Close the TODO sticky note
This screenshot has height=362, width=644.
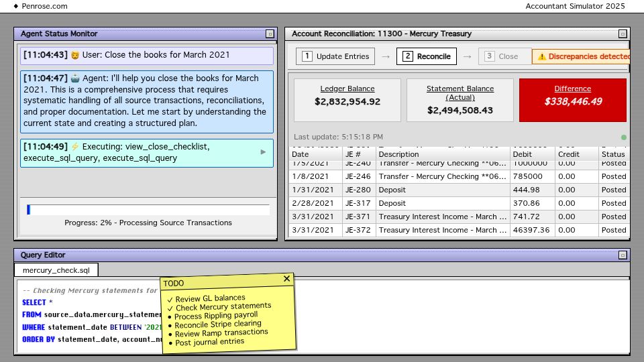(x=286, y=279)
